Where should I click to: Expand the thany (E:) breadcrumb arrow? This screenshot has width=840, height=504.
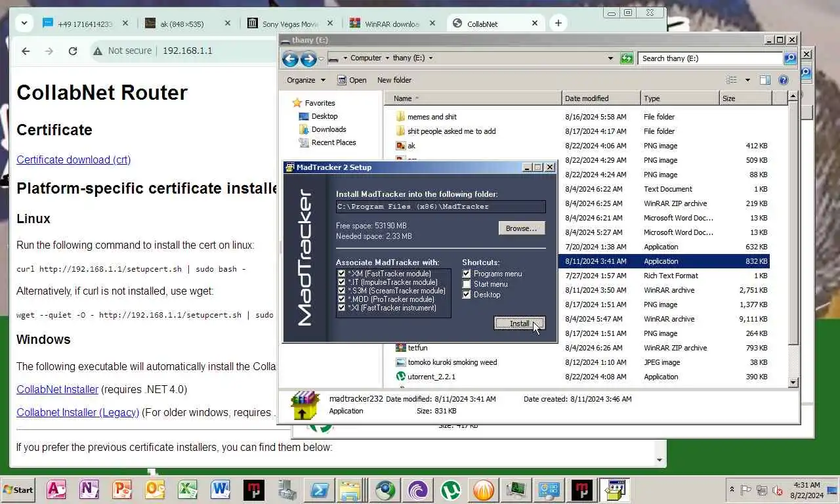click(x=430, y=58)
